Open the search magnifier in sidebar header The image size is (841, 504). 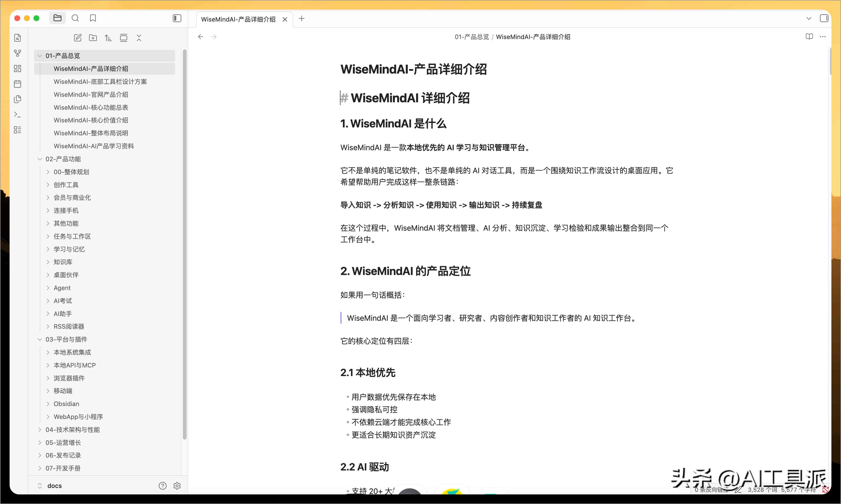tap(75, 18)
